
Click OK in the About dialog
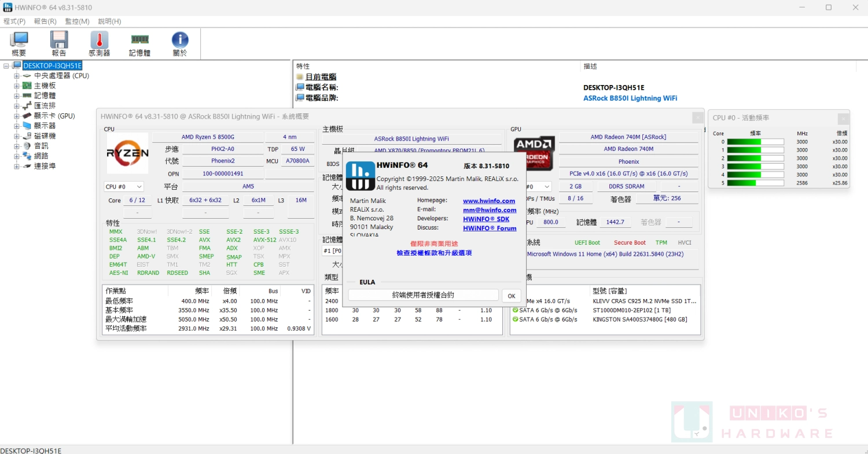(x=511, y=296)
